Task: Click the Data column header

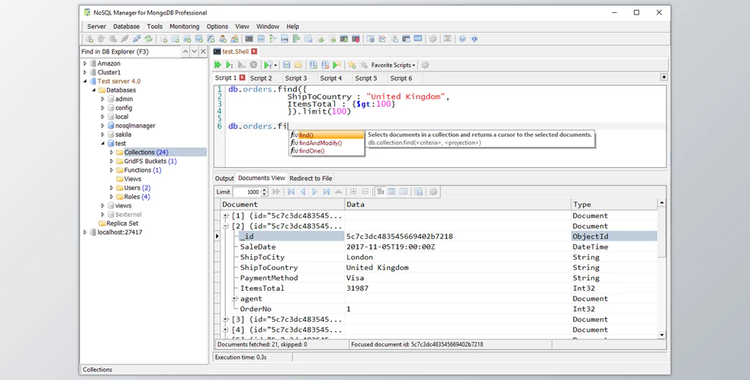Action: (x=458, y=204)
